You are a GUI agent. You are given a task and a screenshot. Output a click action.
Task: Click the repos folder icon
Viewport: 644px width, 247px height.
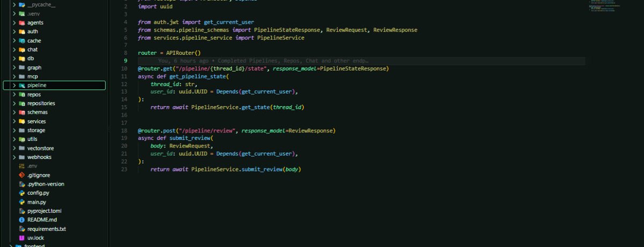point(22,95)
